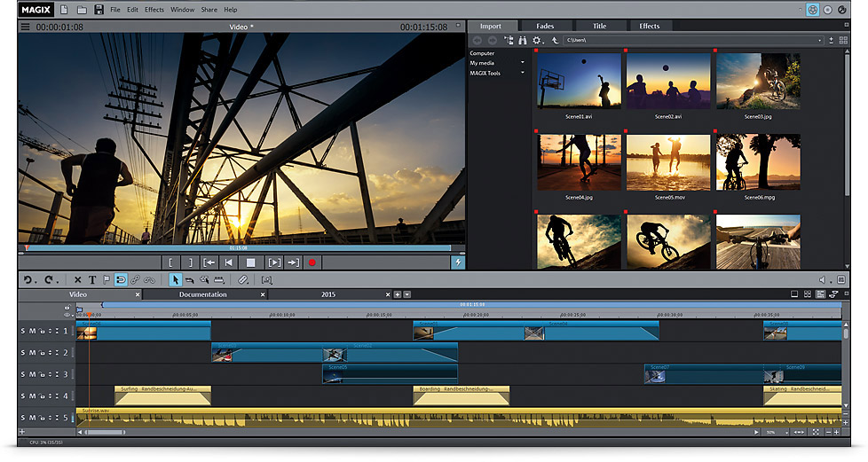Click the Save floppy disk icon
Viewport: 868px width, 462px height.
click(x=99, y=10)
